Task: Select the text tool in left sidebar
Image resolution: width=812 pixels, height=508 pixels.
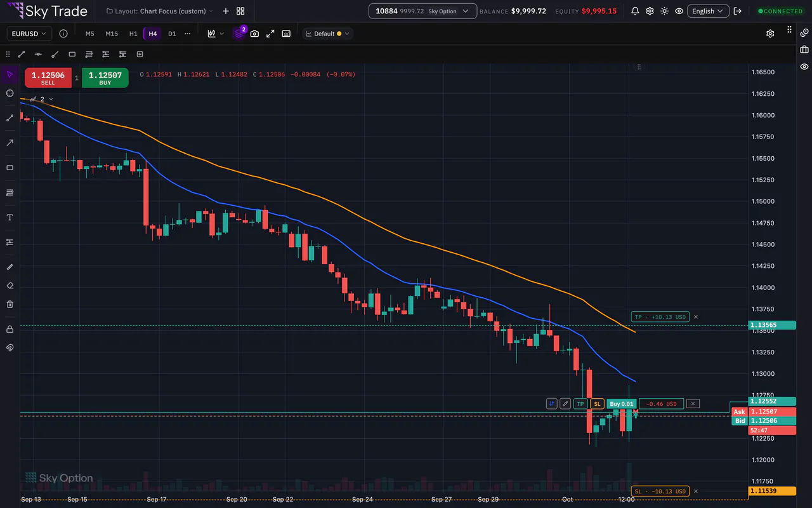Action: 10,218
